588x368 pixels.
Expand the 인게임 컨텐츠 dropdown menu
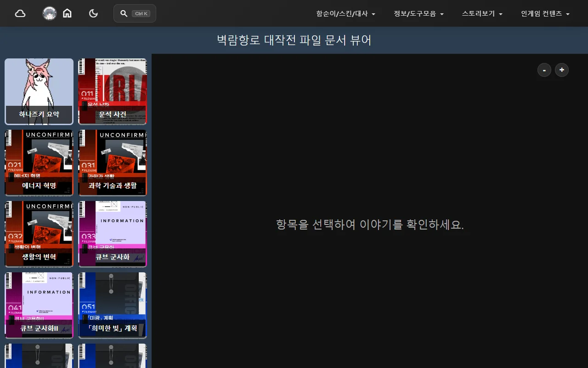pyautogui.click(x=545, y=14)
